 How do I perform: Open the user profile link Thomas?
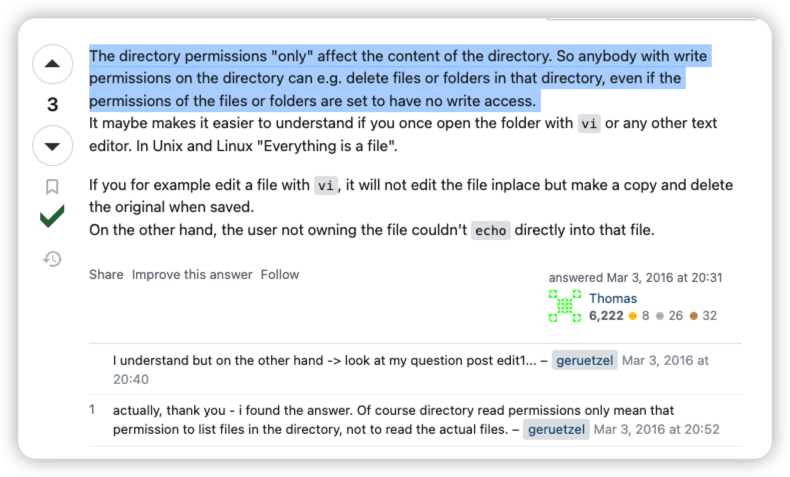[x=612, y=298]
